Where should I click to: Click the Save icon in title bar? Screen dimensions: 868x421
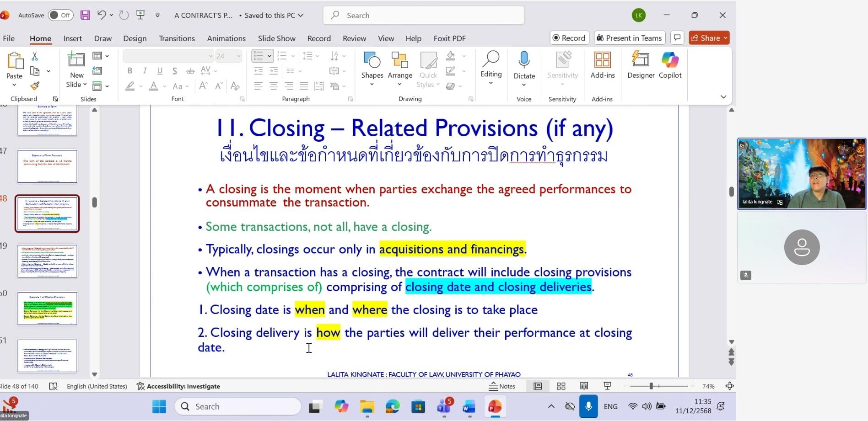click(x=85, y=15)
